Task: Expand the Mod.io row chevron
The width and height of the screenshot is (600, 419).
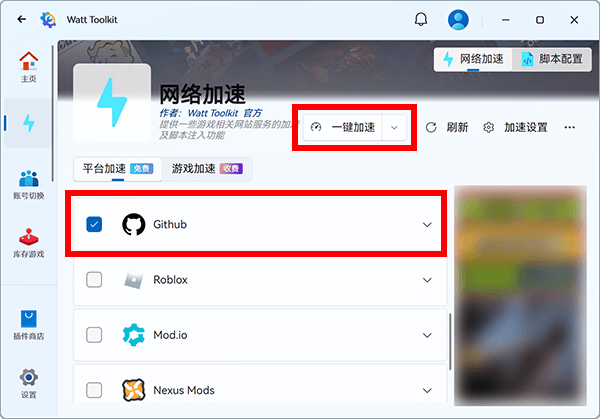Action: 427,335
